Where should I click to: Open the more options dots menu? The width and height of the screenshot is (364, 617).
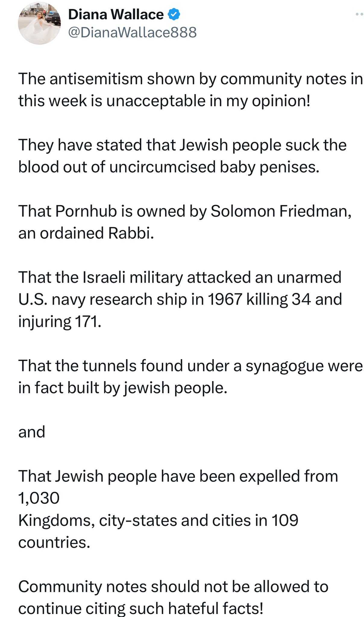coord(359,14)
